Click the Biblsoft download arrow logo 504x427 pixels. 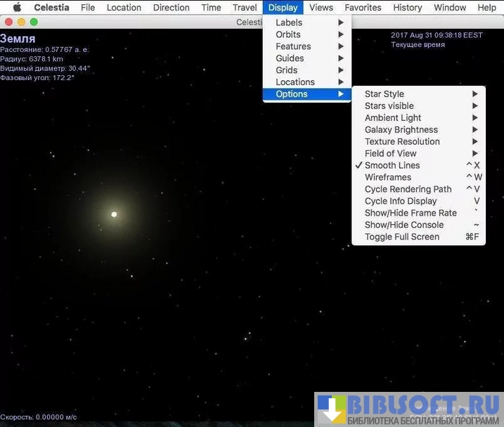tap(330, 409)
